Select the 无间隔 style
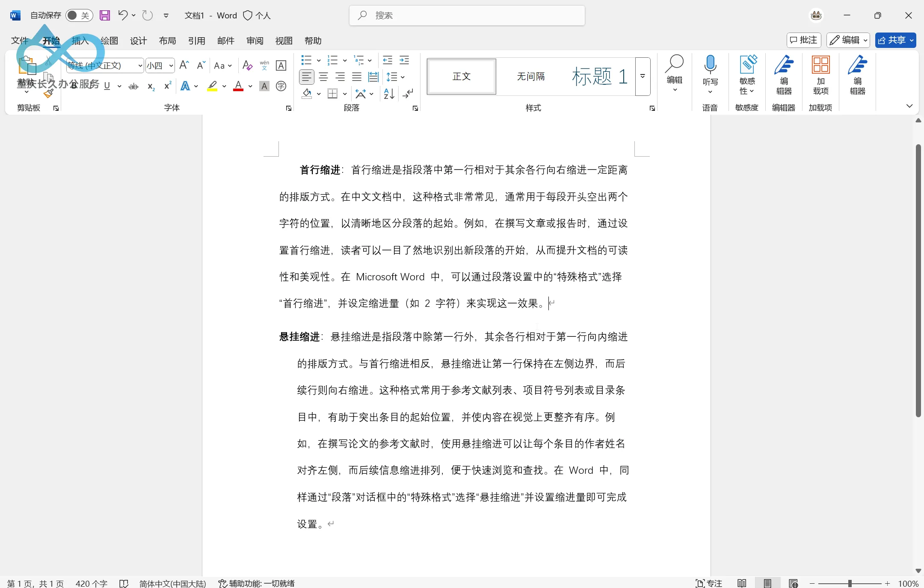The width and height of the screenshot is (924, 588). pos(531,77)
